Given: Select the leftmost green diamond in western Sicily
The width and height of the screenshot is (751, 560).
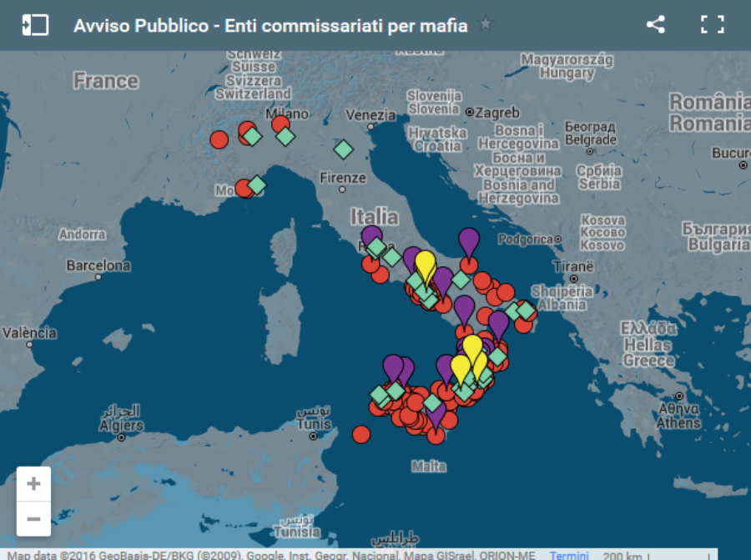Looking at the screenshot, I should (x=380, y=396).
